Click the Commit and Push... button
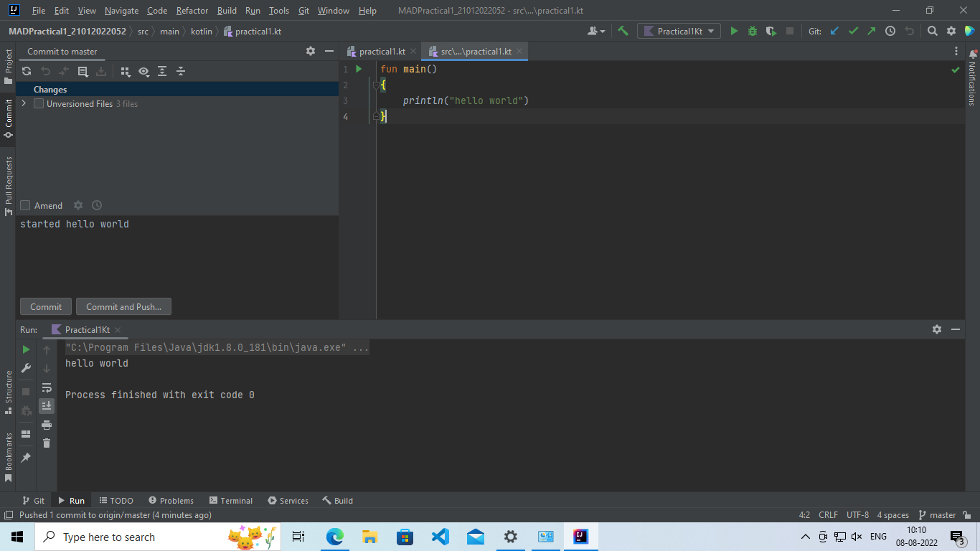The image size is (980, 551). [123, 306]
